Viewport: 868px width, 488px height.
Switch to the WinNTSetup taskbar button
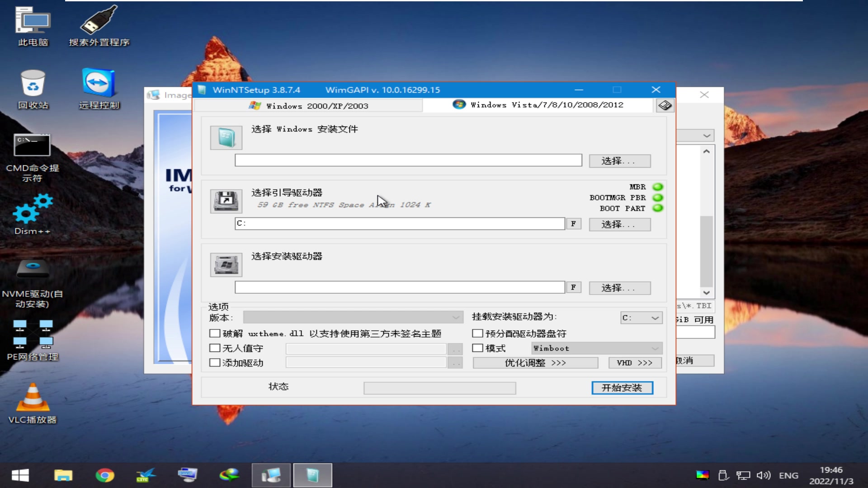(x=312, y=475)
